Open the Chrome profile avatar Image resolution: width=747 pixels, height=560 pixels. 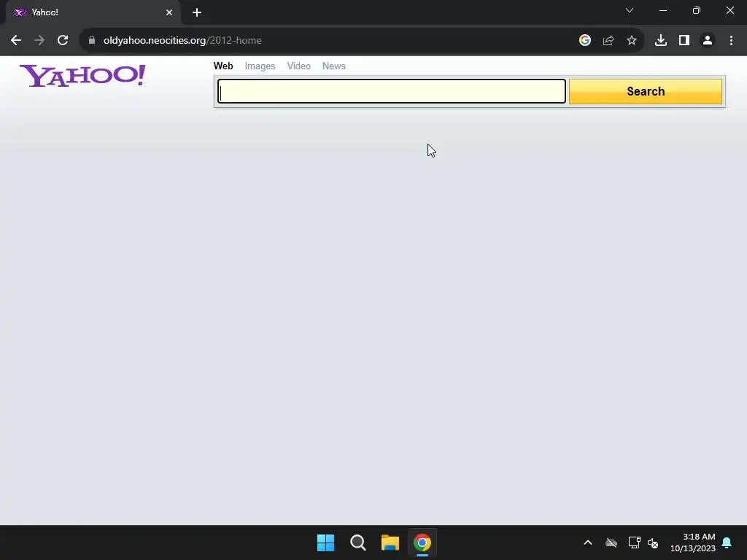tap(708, 41)
